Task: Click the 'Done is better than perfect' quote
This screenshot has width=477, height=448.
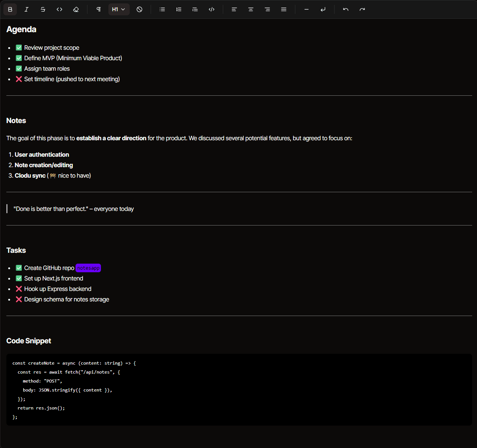Action: click(x=74, y=209)
